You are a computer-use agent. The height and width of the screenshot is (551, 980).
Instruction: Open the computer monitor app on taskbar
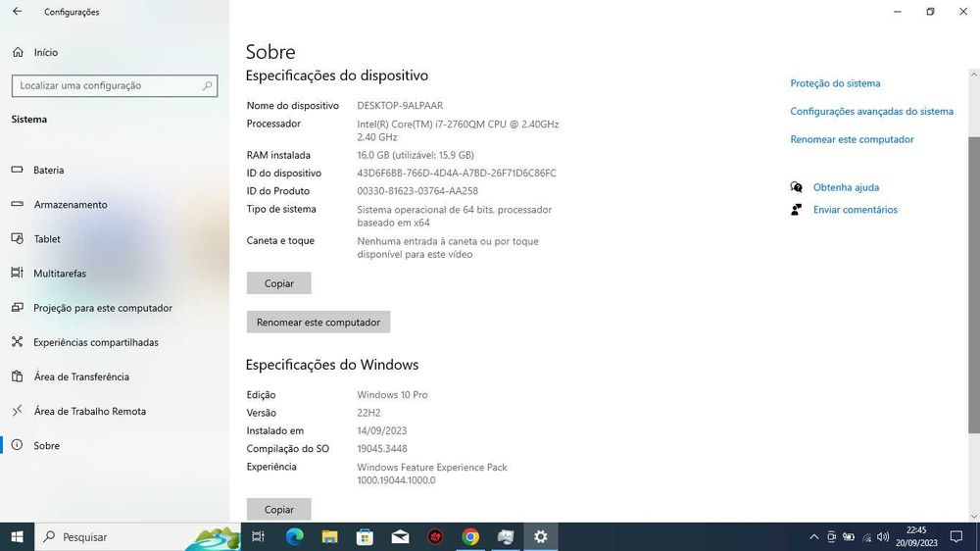(x=506, y=536)
